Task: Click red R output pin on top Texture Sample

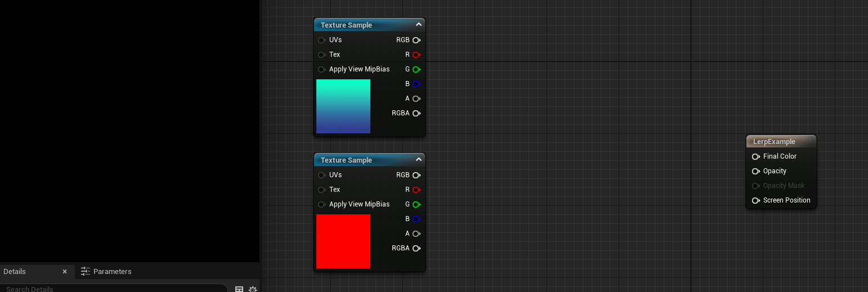Action: [x=416, y=55]
